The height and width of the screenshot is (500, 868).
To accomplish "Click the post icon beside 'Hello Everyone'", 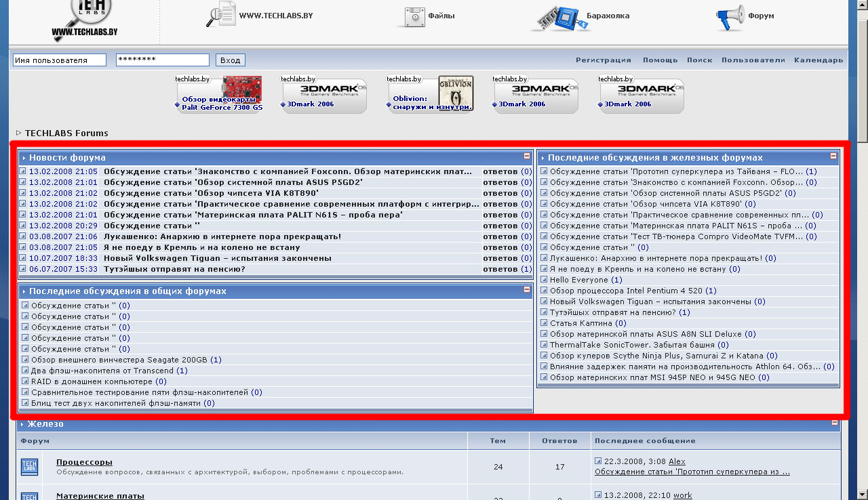I will 544,280.
